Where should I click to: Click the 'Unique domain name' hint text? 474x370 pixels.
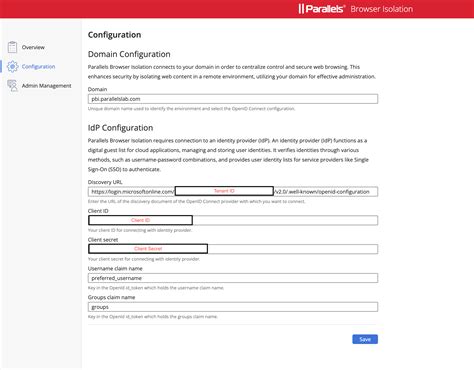pyautogui.click(x=191, y=109)
